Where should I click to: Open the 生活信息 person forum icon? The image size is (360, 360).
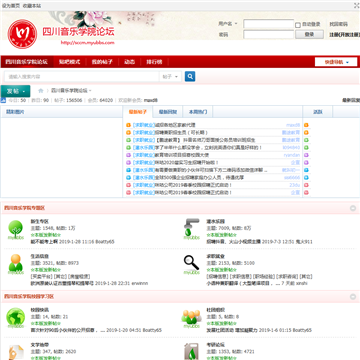coord(16,264)
